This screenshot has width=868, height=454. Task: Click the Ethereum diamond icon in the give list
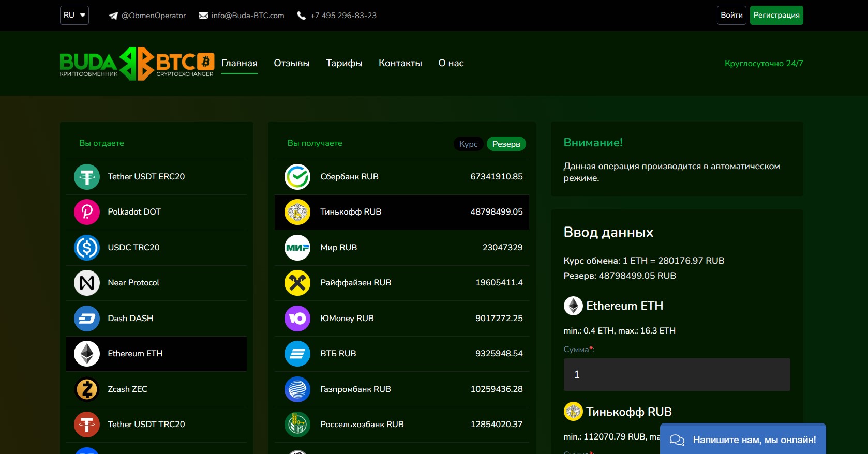coord(87,354)
